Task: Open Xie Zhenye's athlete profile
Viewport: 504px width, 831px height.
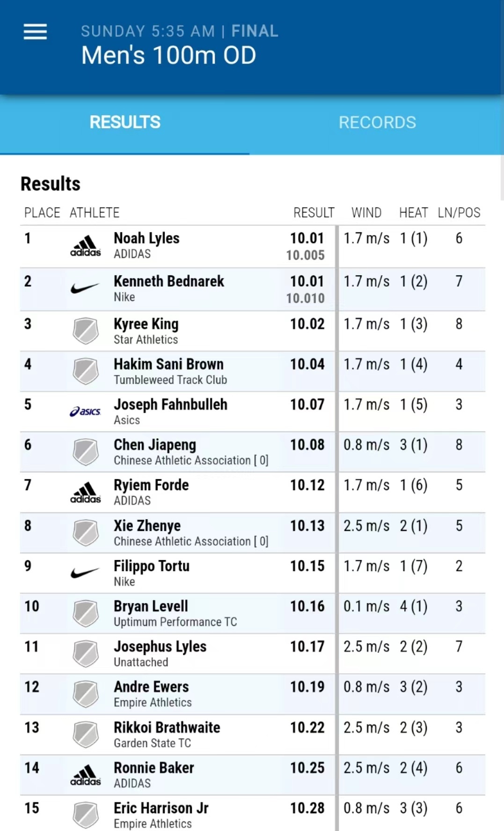Action: [x=147, y=526]
